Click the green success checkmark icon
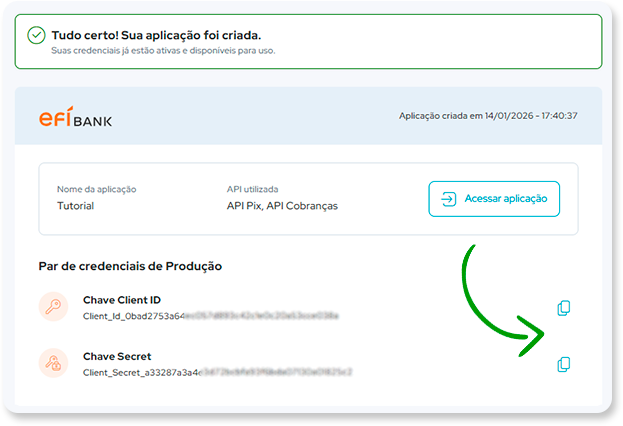 (36, 35)
